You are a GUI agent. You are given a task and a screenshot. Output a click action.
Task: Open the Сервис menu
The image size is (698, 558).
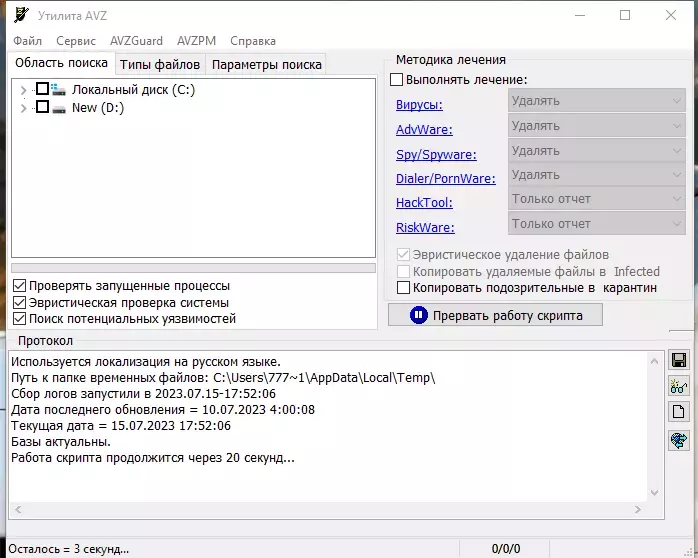pos(76,41)
